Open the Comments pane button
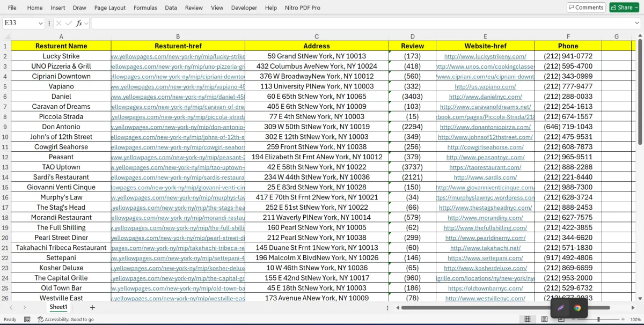Screen dimensions: 644x325 pyautogui.click(x=586, y=8)
